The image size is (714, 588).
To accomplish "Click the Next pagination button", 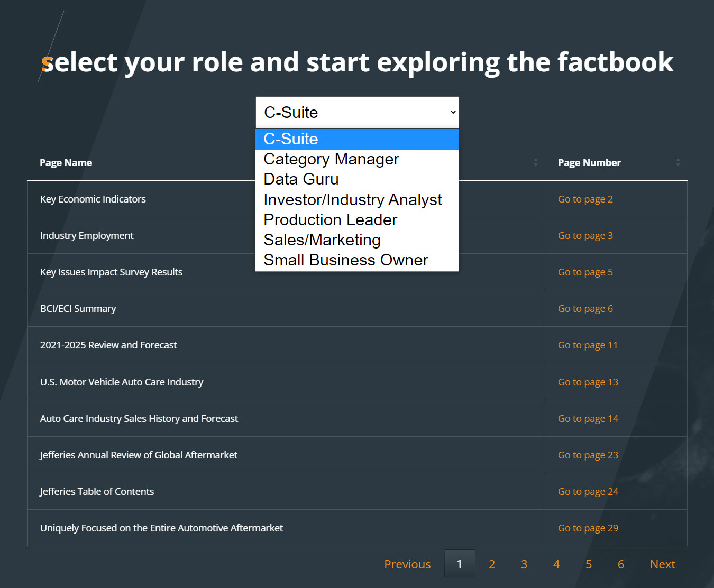I will click(663, 564).
